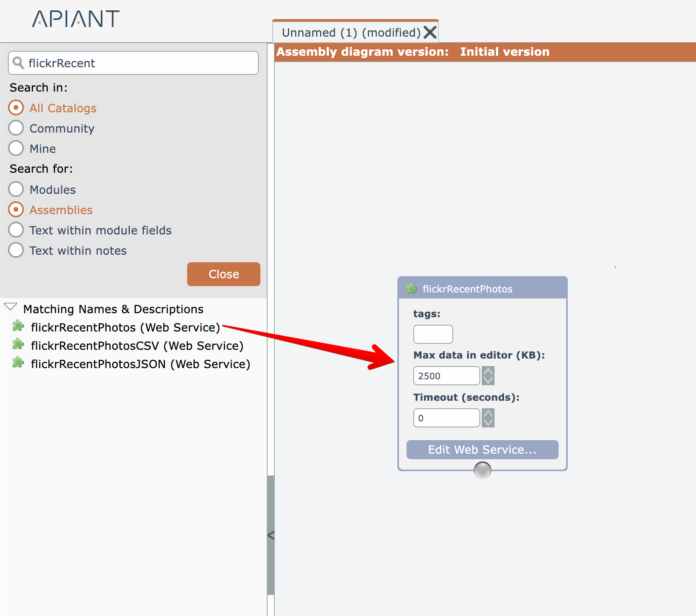Click puzzle icon beside flickrRecentPhotosJSON result
The image size is (696, 616).
tap(18, 363)
